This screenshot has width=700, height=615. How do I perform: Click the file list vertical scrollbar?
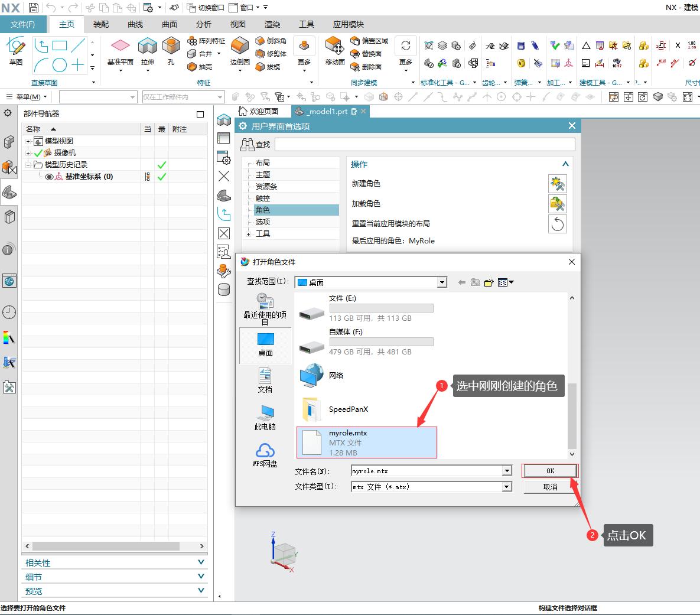pyautogui.click(x=571, y=414)
